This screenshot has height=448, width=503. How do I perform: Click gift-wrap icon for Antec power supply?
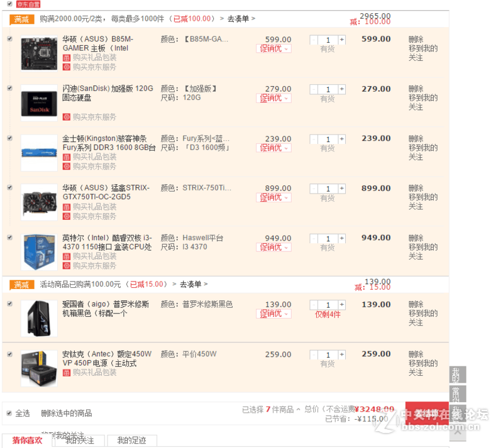point(67,373)
